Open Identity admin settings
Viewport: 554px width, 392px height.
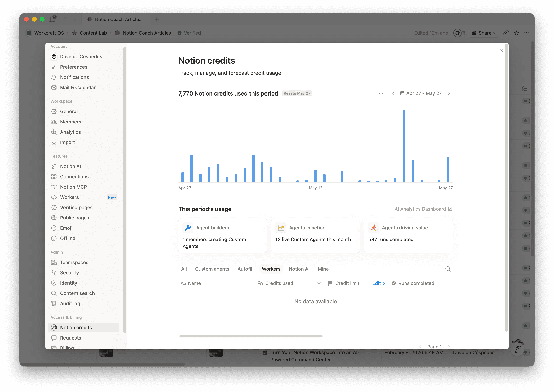[83, 283]
